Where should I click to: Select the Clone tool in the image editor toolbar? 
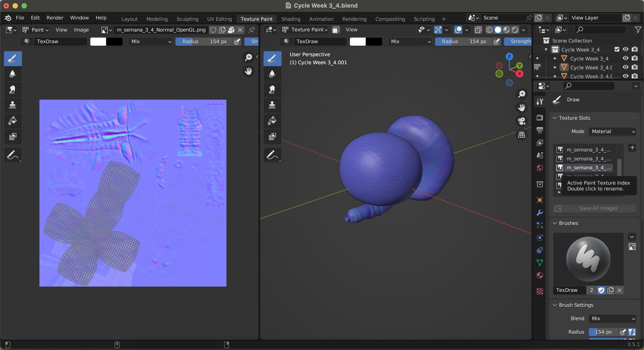point(13,105)
